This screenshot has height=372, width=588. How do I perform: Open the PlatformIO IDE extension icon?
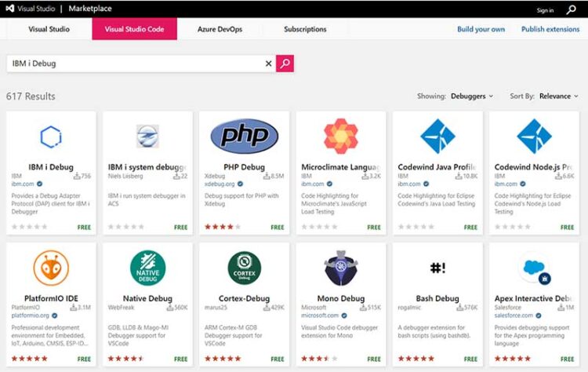[51, 268]
